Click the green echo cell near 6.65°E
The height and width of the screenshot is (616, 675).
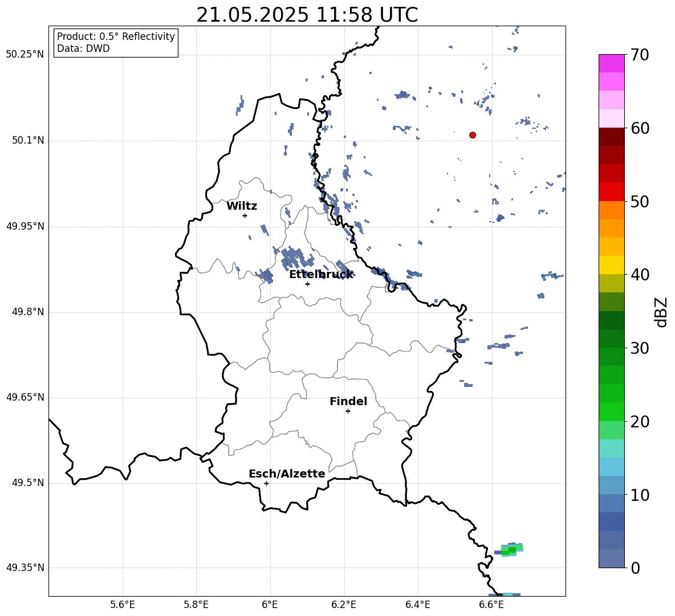(511, 550)
